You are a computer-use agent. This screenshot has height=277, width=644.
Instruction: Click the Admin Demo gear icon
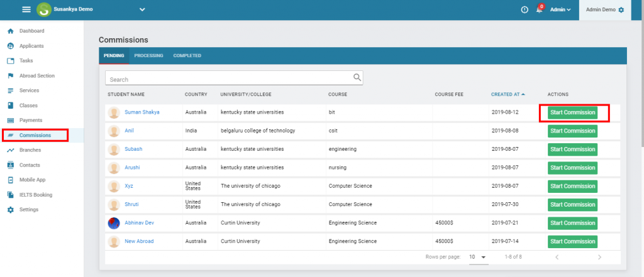pos(621,10)
